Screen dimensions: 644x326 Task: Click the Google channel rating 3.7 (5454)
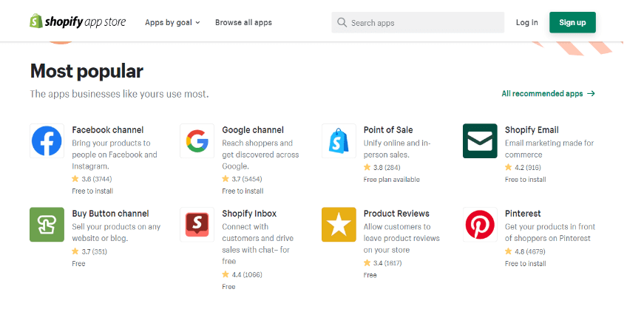click(x=247, y=179)
